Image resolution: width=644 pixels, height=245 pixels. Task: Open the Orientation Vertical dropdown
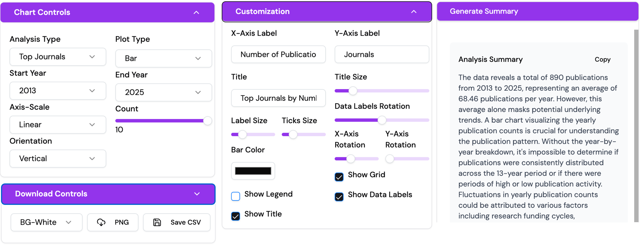tap(58, 159)
